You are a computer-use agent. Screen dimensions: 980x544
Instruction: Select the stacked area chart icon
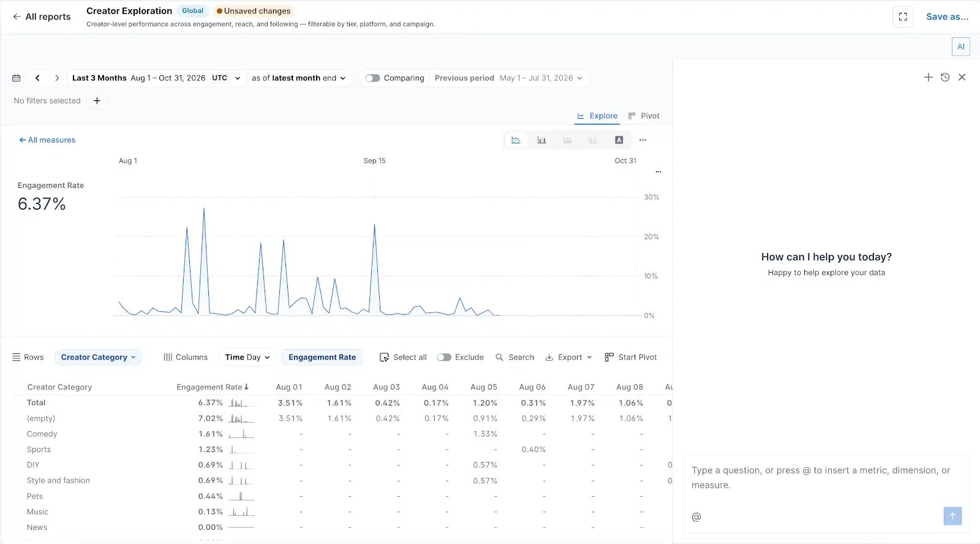567,140
